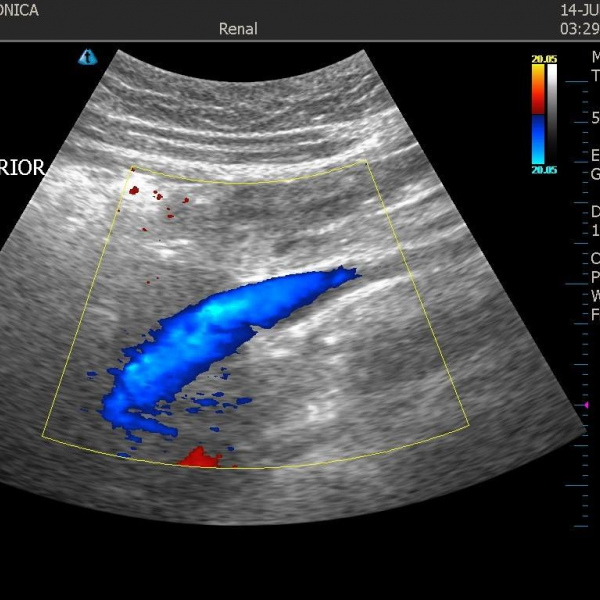Click the cyan 20.05 lower velocity value
The width and height of the screenshot is (600, 600).
pyautogui.click(x=544, y=170)
